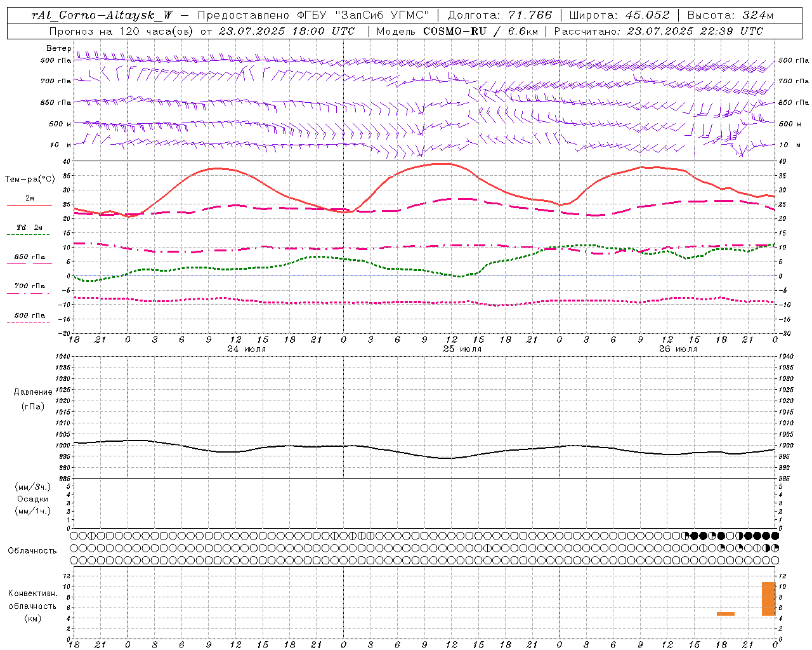812x650 pixels.
Task: Click the station title rAl_Gorno-Altaysk_W
Action: point(102,15)
